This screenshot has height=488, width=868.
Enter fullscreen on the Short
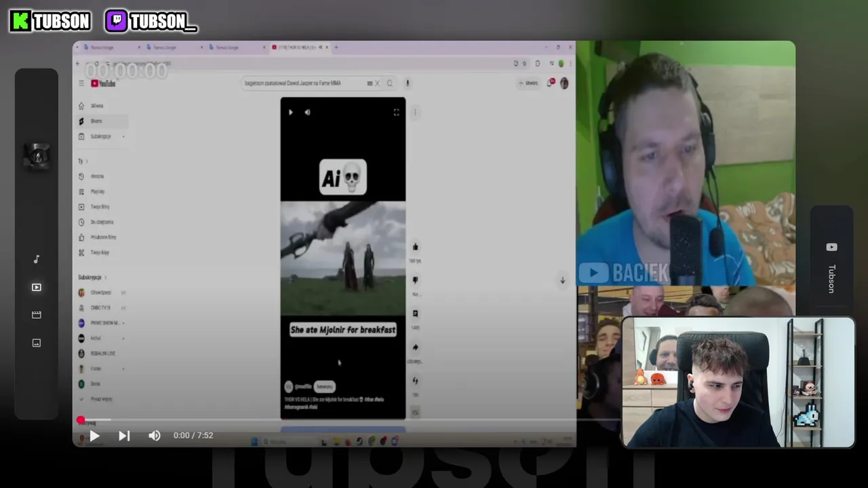coord(397,113)
